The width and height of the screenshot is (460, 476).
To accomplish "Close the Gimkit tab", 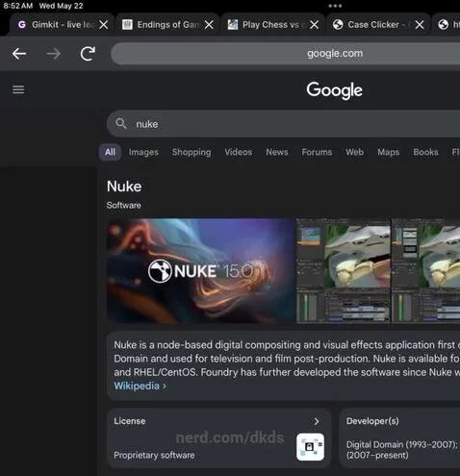I will (104, 25).
